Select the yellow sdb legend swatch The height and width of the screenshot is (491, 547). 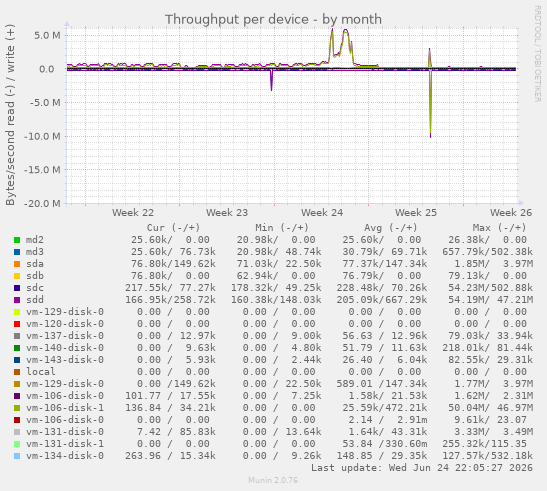point(17,276)
